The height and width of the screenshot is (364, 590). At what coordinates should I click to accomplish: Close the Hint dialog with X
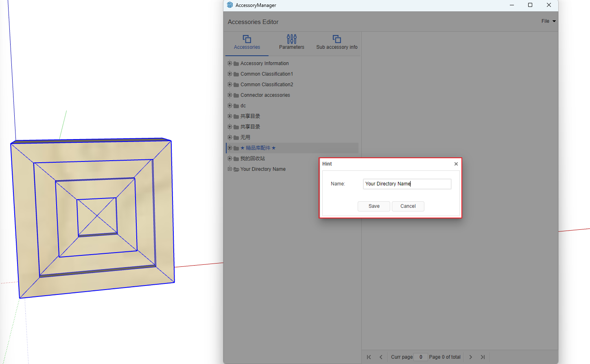coord(456,164)
